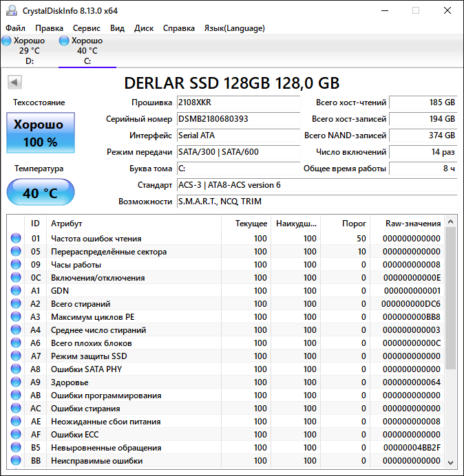The width and height of the screenshot is (464, 476).
Task: Click status orb for Всего плохих блоков
Action: coord(16,343)
